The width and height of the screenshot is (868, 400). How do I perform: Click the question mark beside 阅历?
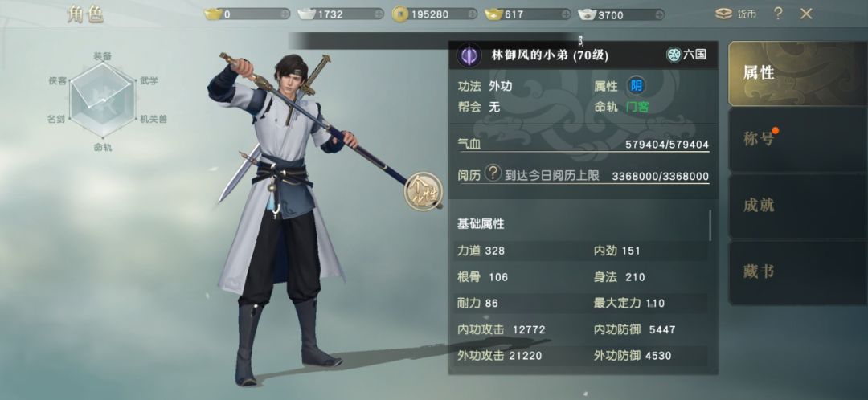coord(493,173)
